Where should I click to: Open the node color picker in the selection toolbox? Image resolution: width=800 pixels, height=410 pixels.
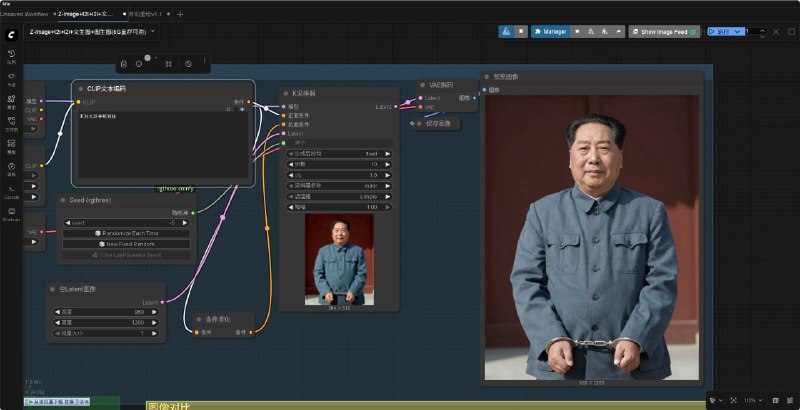(x=149, y=58)
